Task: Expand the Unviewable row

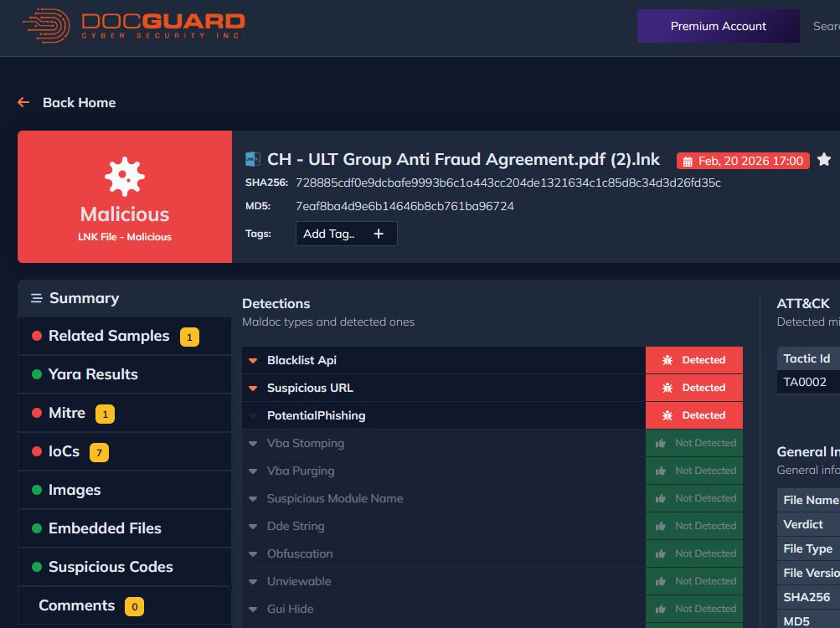Action: coord(253,581)
